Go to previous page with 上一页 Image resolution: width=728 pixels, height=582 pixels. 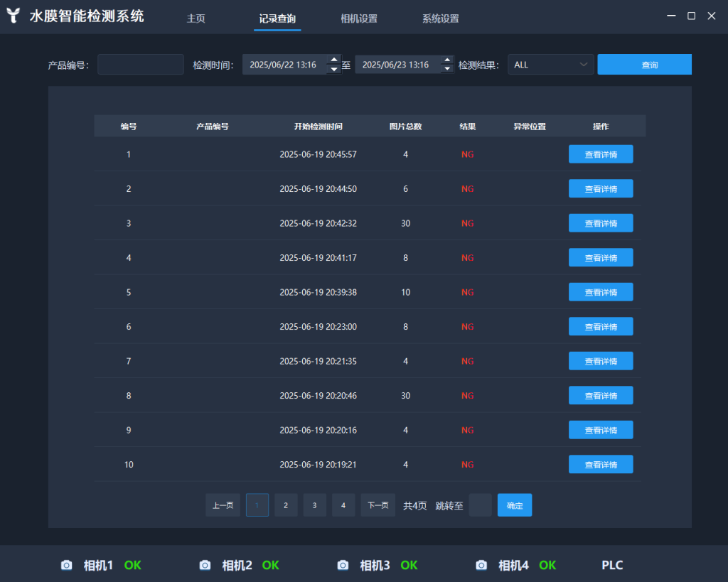pos(223,505)
